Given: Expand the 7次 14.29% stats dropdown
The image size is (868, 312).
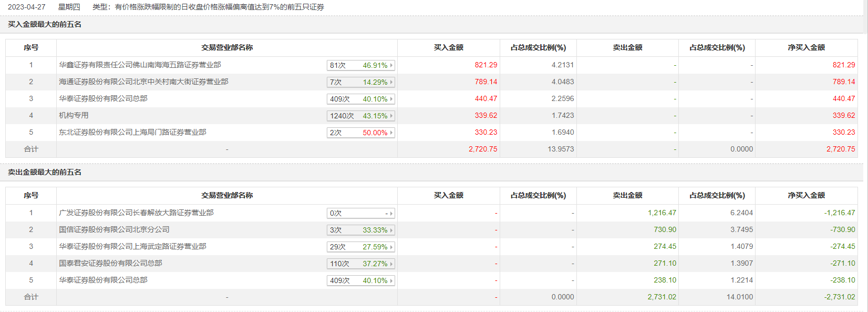Looking at the screenshot, I should [360, 82].
